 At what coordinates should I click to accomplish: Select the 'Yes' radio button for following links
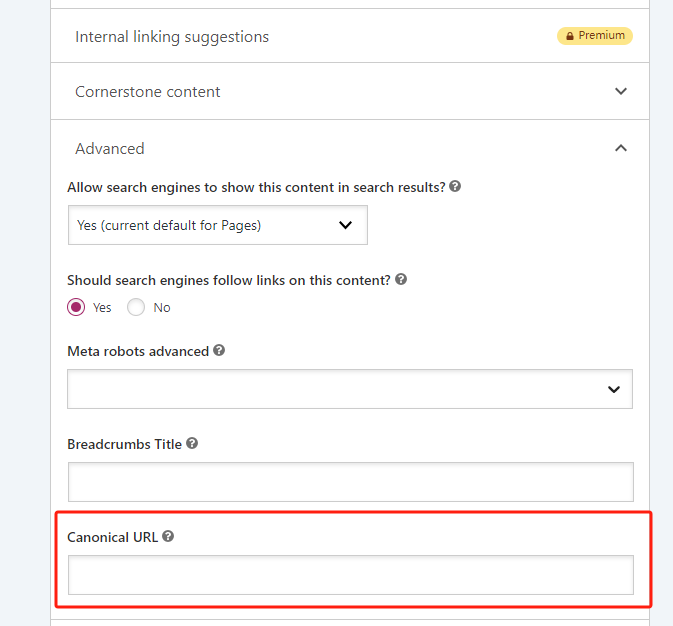tap(76, 307)
